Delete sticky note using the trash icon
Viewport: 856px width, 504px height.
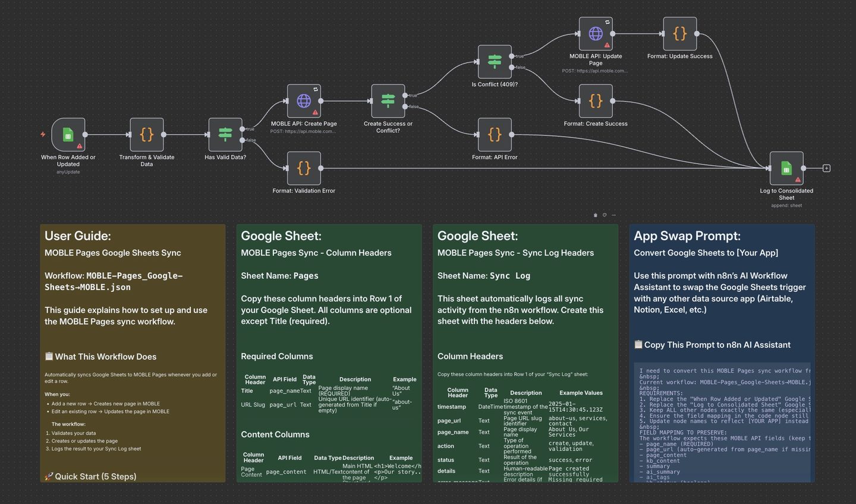coord(595,215)
